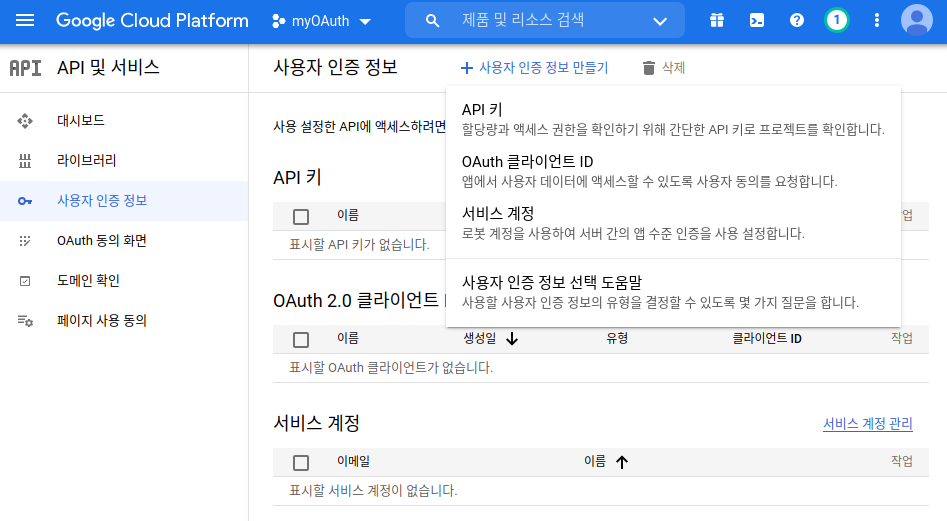
Task: Open 페이지 사용 동의 in the sidebar
Action: (x=102, y=321)
